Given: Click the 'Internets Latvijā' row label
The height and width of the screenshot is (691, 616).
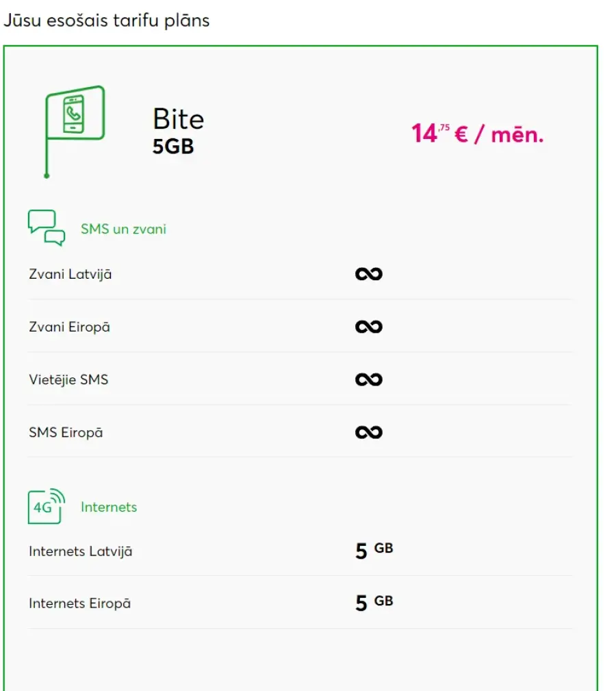Looking at the screenshot, I should pos(81,551).
